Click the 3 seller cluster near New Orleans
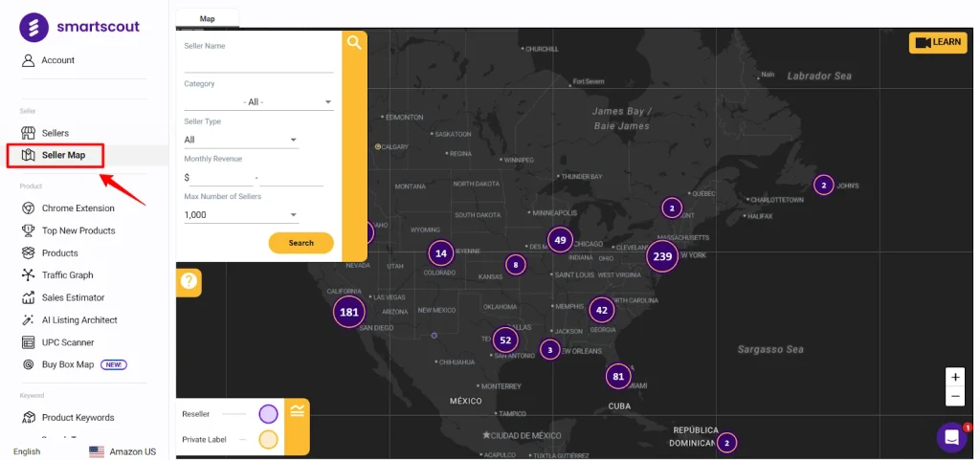 (550, 350)
